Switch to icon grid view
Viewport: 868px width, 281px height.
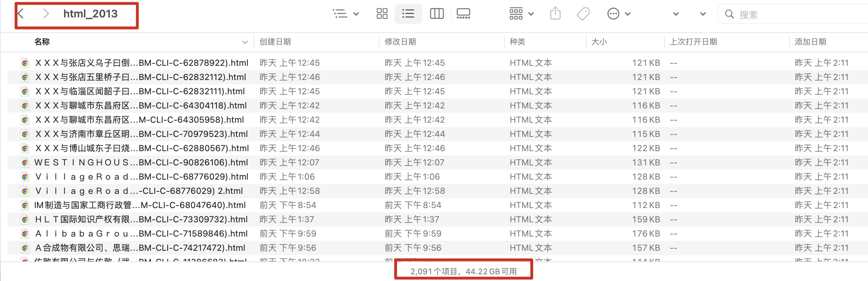(382, 14)
